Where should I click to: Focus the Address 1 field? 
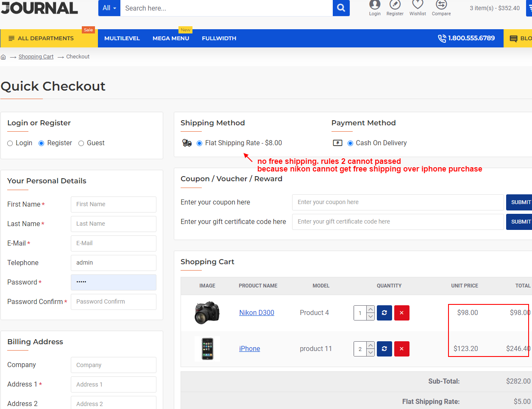click(x=114, y=384)
